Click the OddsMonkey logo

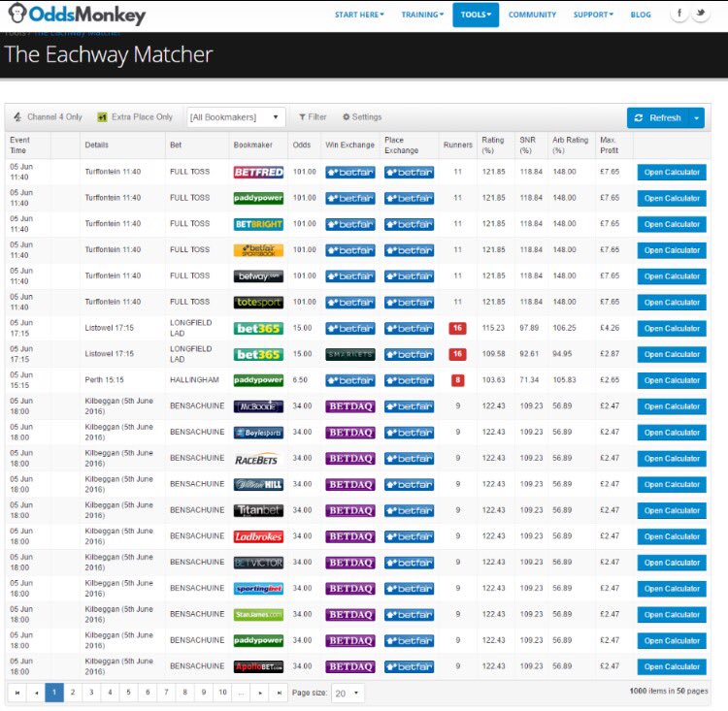click(77, 15)
